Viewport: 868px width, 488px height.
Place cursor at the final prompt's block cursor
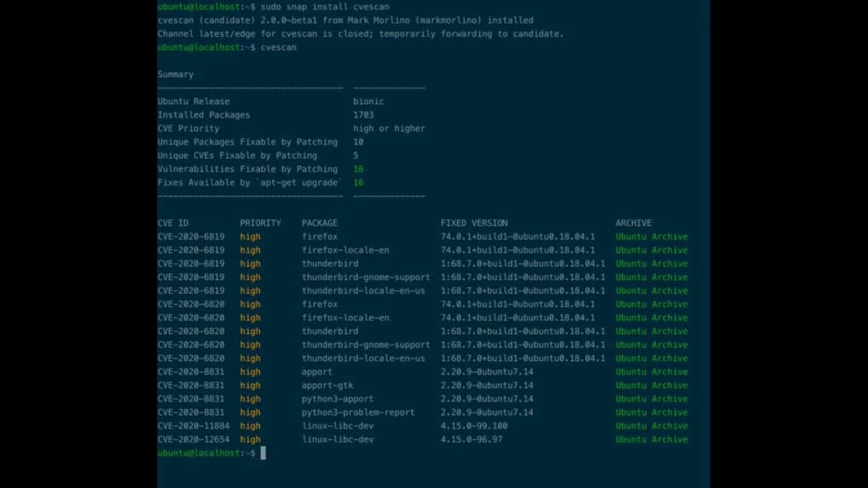tap(263, 453)
